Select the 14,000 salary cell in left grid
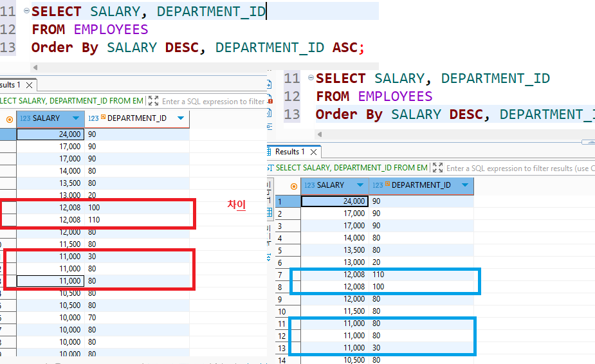This screenshot has height=364, width=595. pyautogui.click(x=50, y=171)
